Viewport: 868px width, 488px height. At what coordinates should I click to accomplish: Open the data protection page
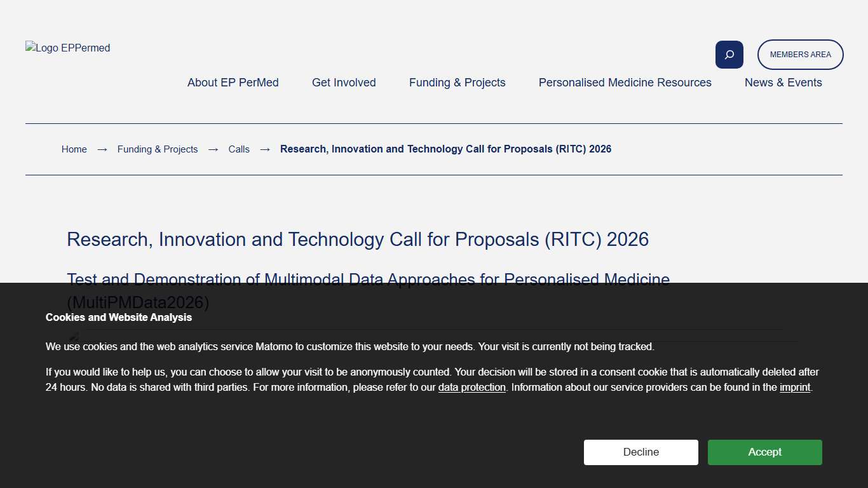pyautogui.click(x=471, y=387)
